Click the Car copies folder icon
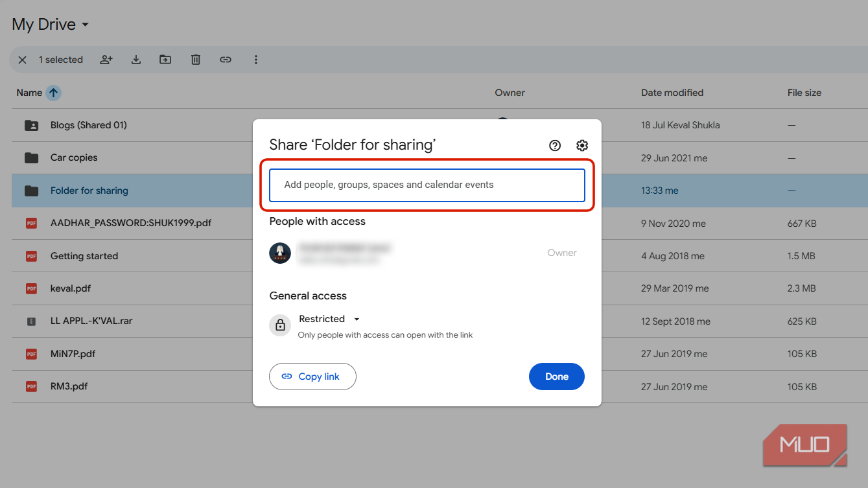 (x=31, y=157)
